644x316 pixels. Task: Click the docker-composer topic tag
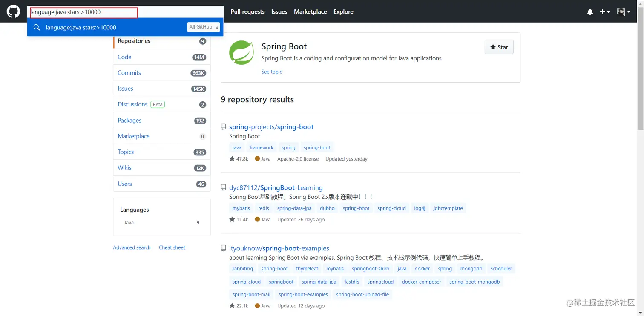pos(422,282)
